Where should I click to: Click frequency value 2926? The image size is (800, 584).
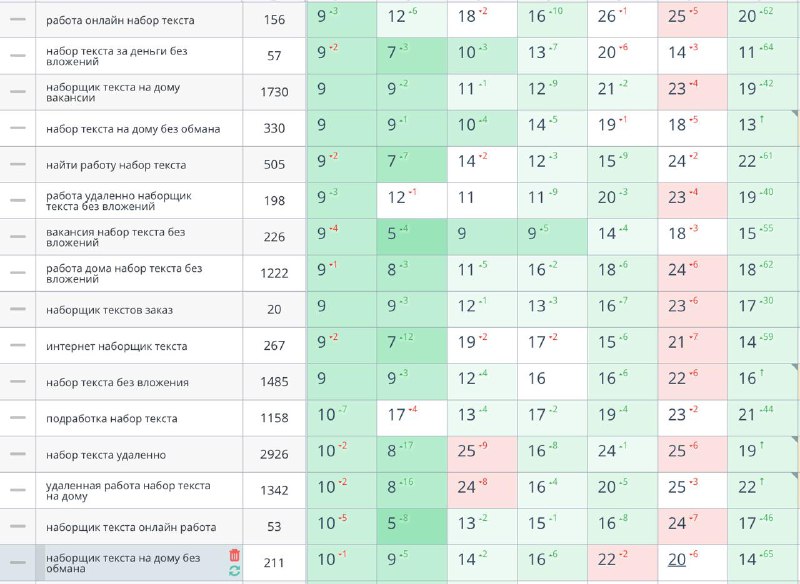(x=274, y=454)
